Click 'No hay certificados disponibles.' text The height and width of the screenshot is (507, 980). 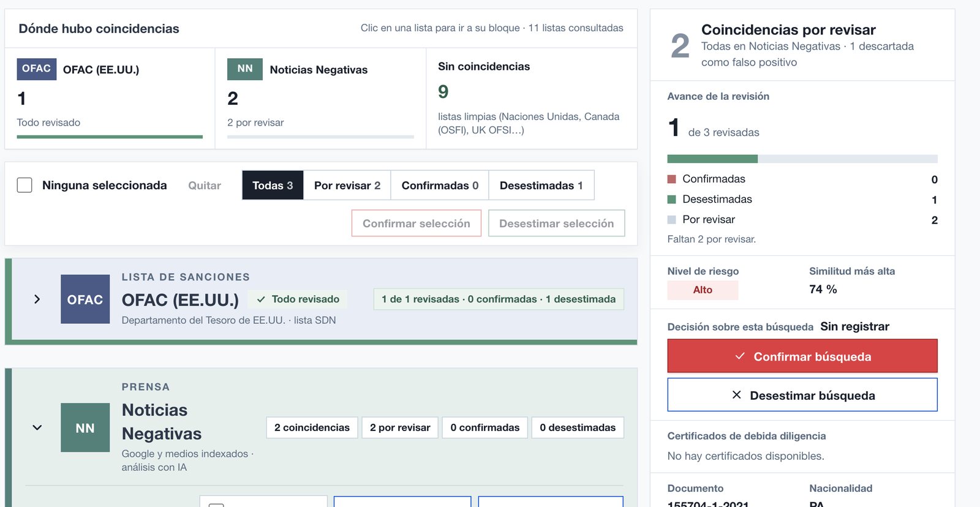tap(745, 456)
